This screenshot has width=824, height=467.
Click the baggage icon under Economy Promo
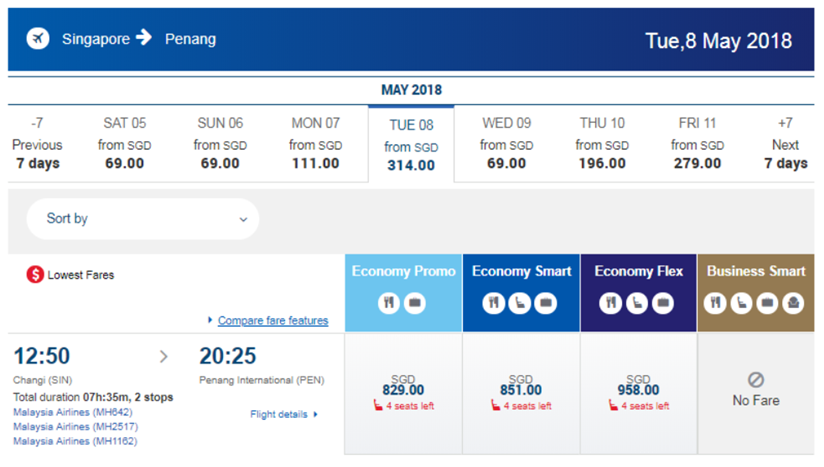click(x=415, y=303)
